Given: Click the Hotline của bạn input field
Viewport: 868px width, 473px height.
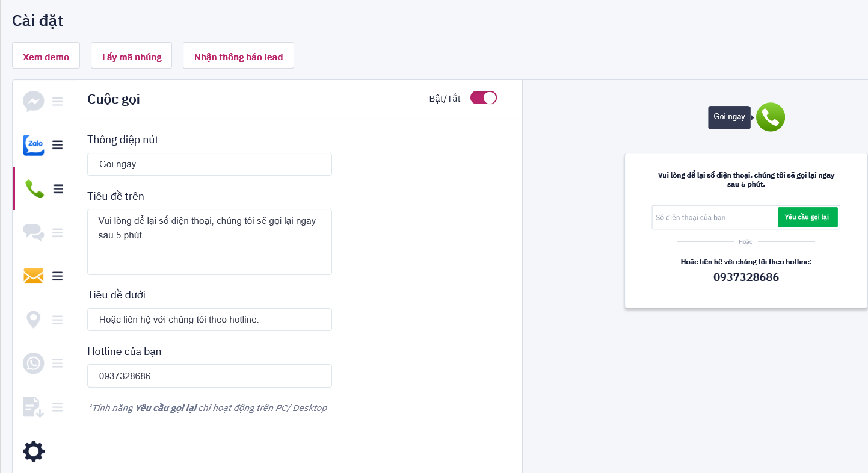Looking at the screenshot, I should pyautogui.click(x=209, y=376).
